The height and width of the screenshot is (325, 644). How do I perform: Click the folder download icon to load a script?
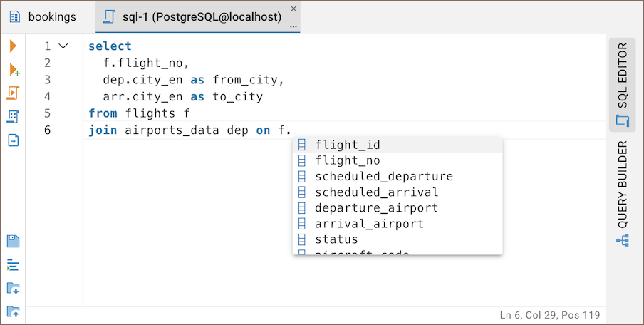coord(13,288)
